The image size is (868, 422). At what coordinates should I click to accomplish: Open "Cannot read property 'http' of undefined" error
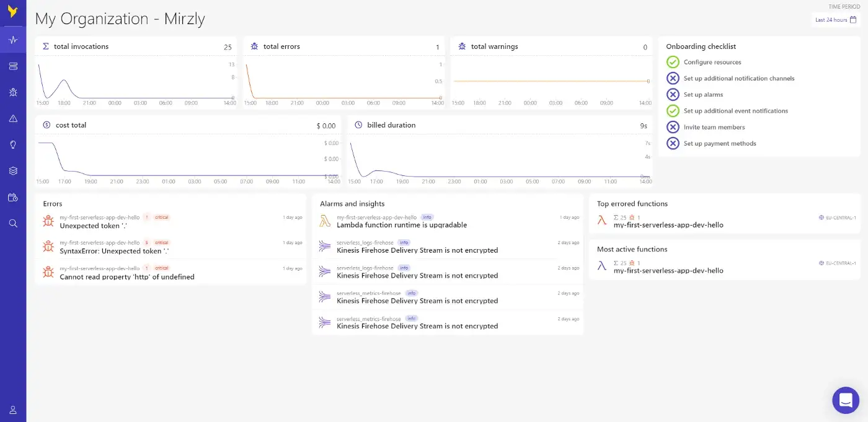126,277
